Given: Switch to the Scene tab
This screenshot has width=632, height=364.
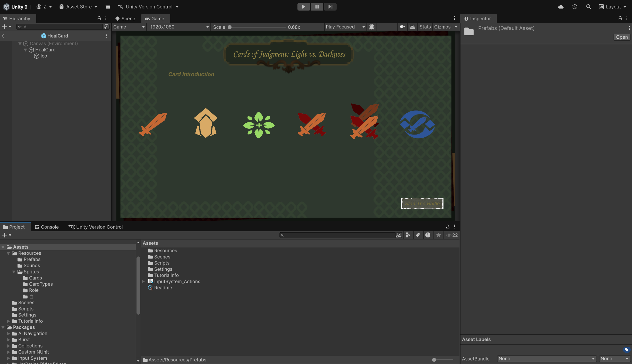Looking at the screenshot, I should (125, 19).
